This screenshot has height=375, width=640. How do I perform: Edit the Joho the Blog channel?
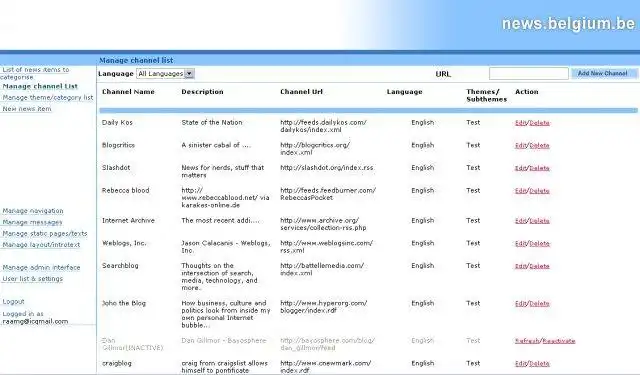[x=520, y=304]
